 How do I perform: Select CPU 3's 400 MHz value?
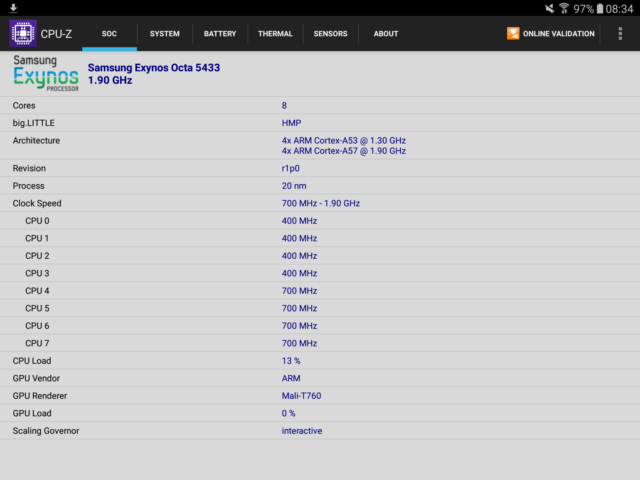(299, 273)
